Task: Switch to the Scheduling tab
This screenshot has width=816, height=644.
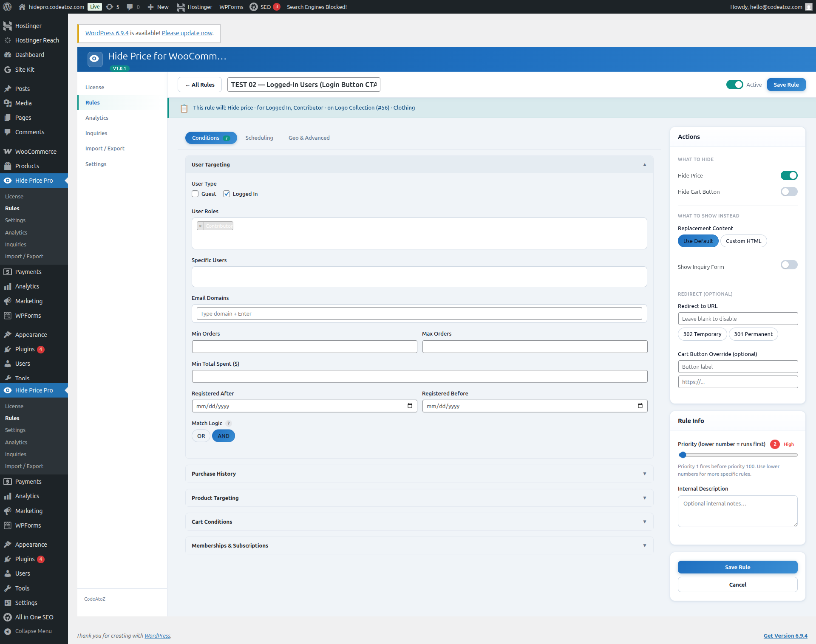Action: coord(259,138)
